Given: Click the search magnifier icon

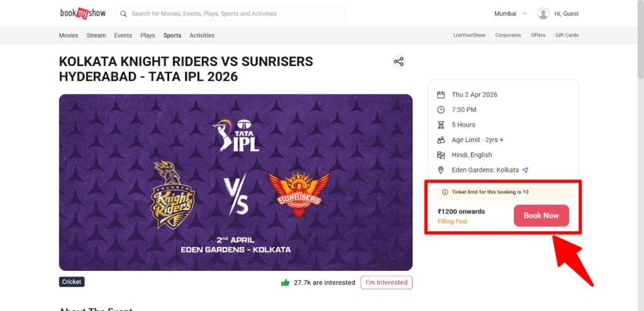Looking at the screenshot, I should pos(123,13).
